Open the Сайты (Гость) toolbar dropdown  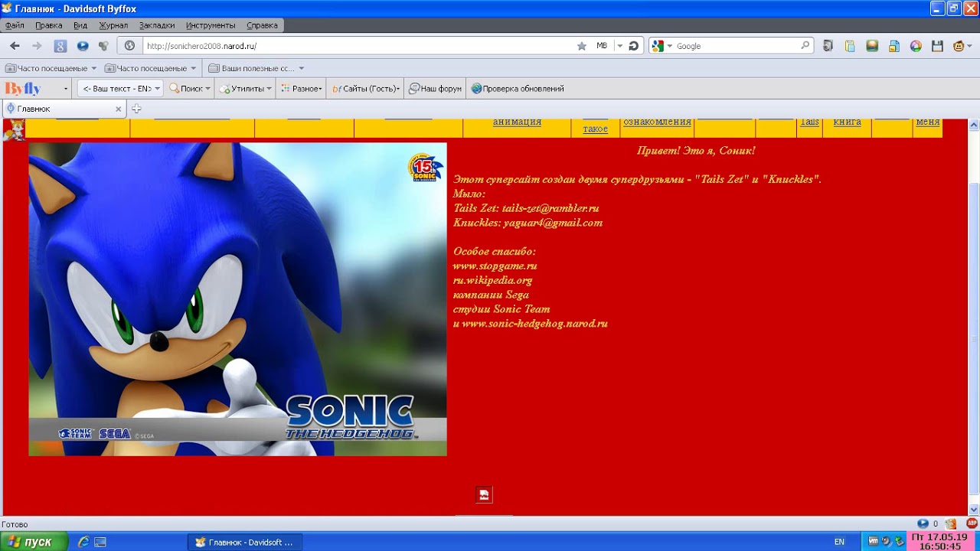366,89
